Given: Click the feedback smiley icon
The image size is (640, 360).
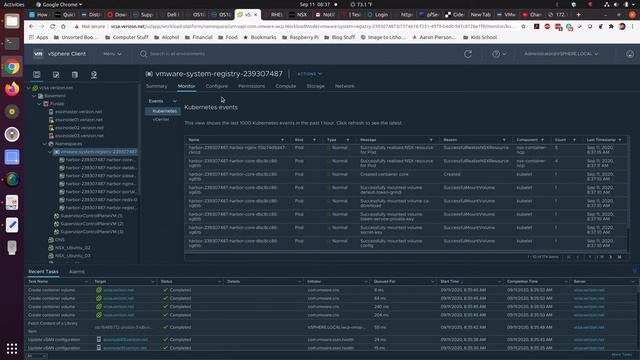Looking at the screenshot, I should point(630,54).
